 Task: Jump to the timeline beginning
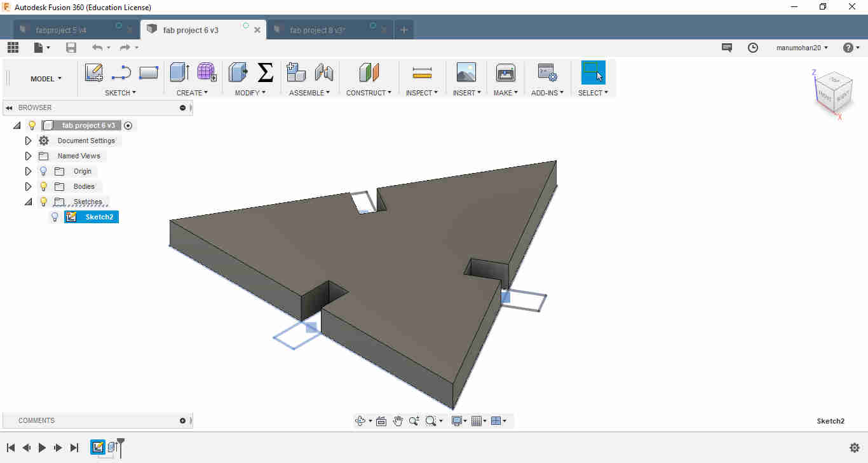click(11, 448)
